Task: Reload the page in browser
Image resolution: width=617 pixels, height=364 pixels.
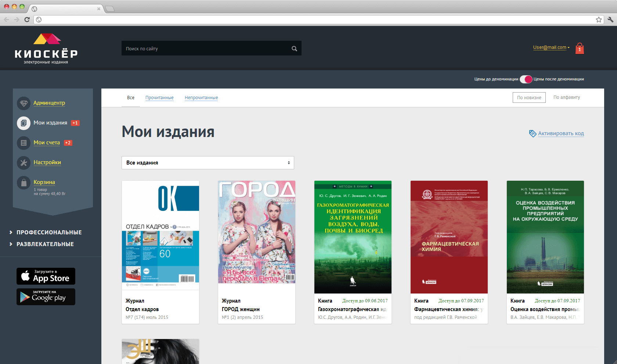Action: coord(27,19)
